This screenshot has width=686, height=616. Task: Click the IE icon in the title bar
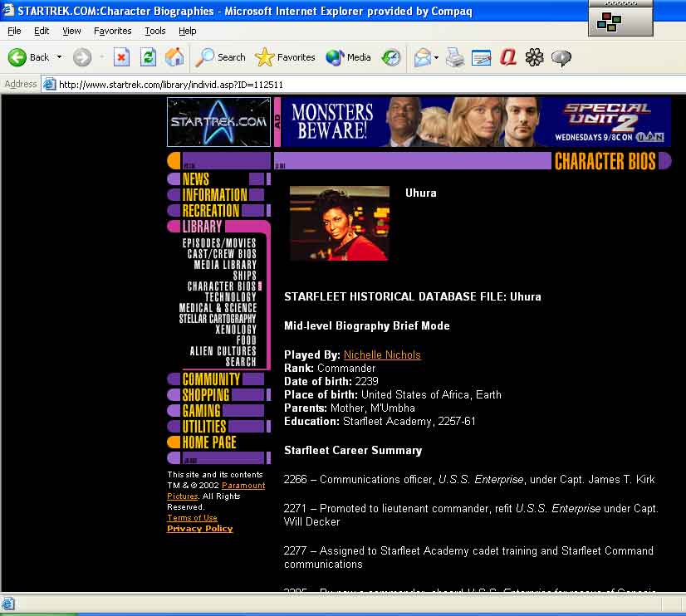pyautogui.click(x=7, y=10)
